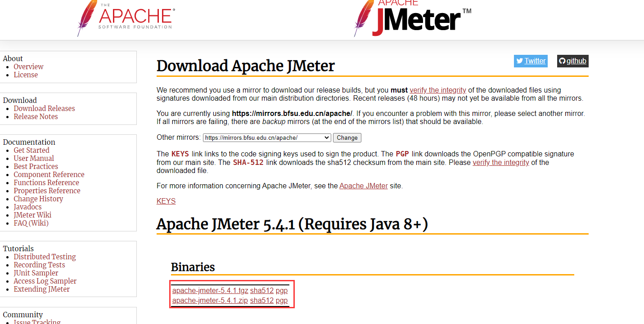Open Properties Reference link

coord(47,191)
